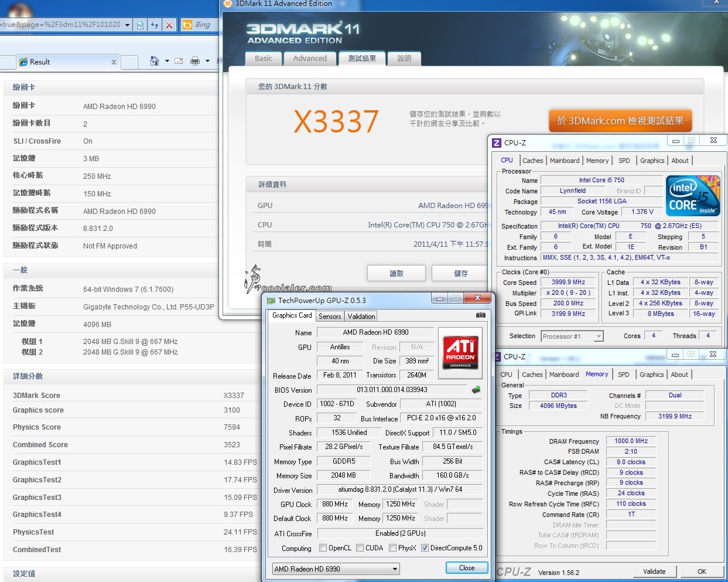Click the orange 於 3DMark.com 檢視測試結果 button
This screenshot has height=582, width=728.
pos(620,121)
